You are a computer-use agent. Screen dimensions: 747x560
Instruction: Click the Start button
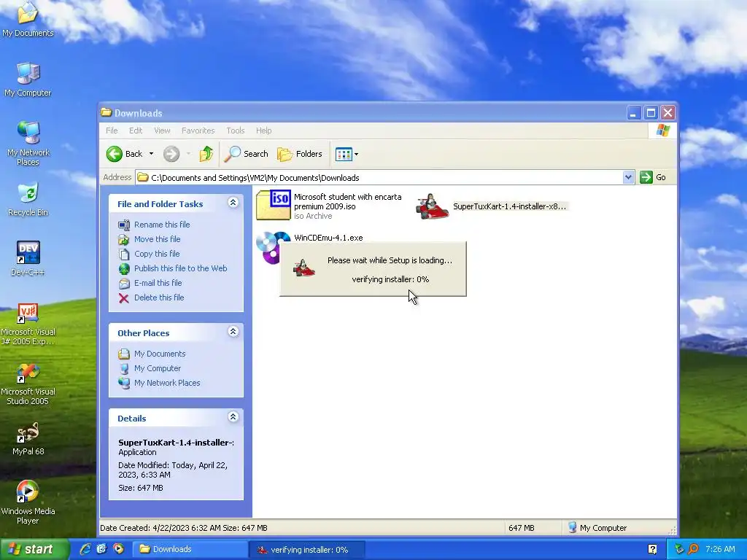tap(34, 549)
